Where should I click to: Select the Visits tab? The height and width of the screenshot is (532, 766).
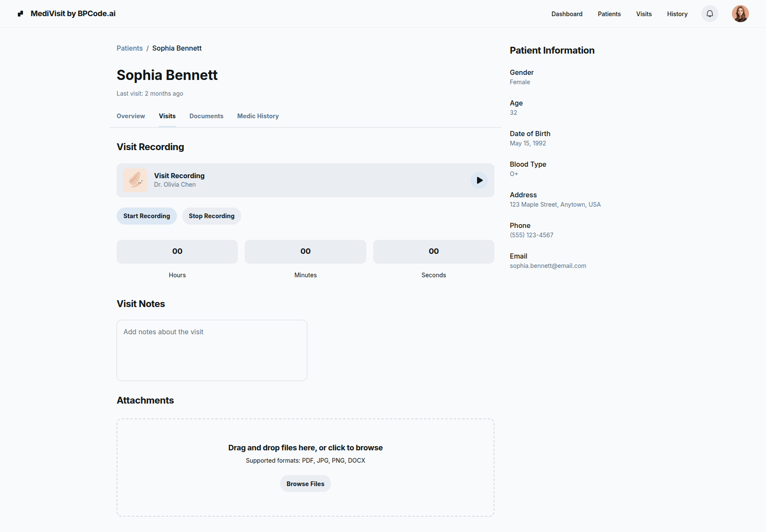167,116
